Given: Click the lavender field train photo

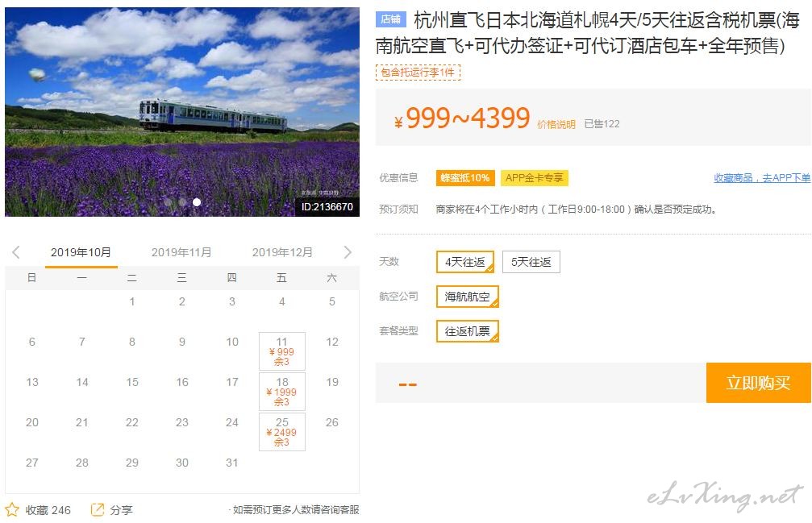Looking at the screenshot, I should coord(181,112).
